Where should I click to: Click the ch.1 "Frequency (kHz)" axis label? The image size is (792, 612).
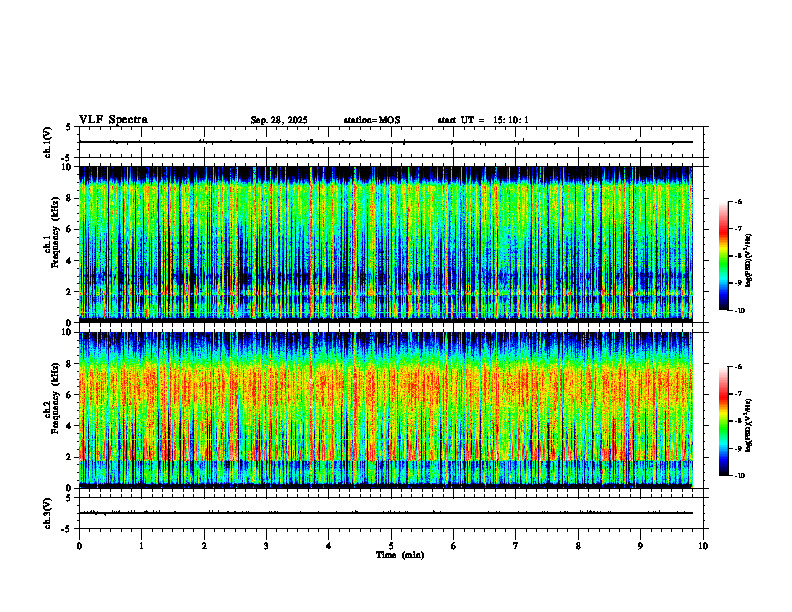pyautogui.click(x=55, y=232)
